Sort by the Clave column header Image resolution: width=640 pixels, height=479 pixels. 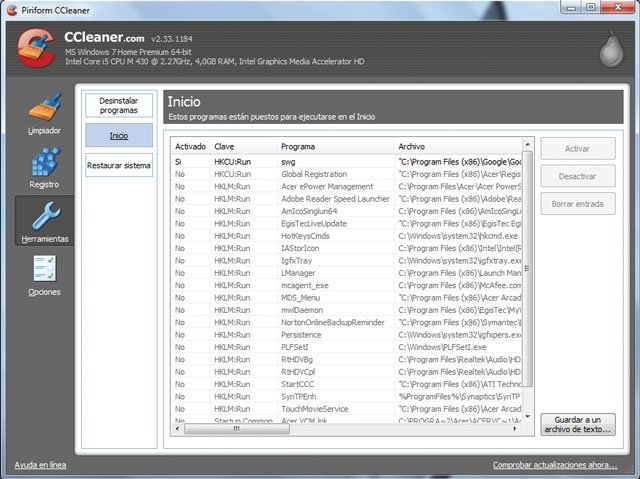244,146
